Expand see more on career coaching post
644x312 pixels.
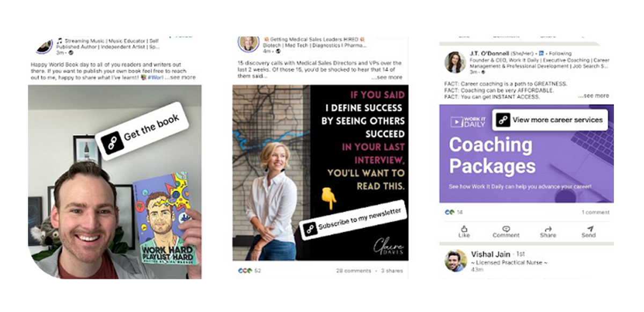point(594,96)
